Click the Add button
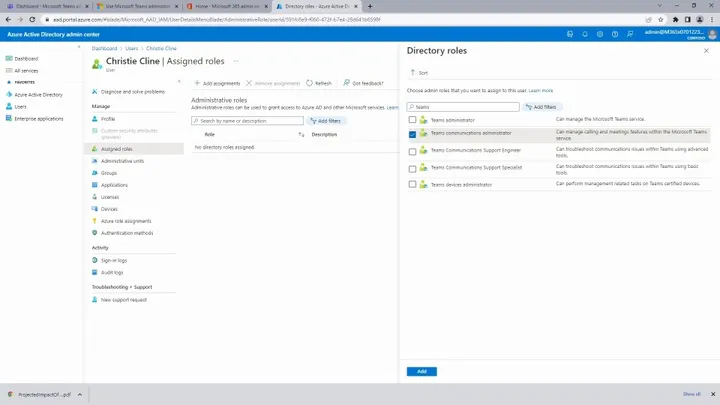 pos(422,371)
